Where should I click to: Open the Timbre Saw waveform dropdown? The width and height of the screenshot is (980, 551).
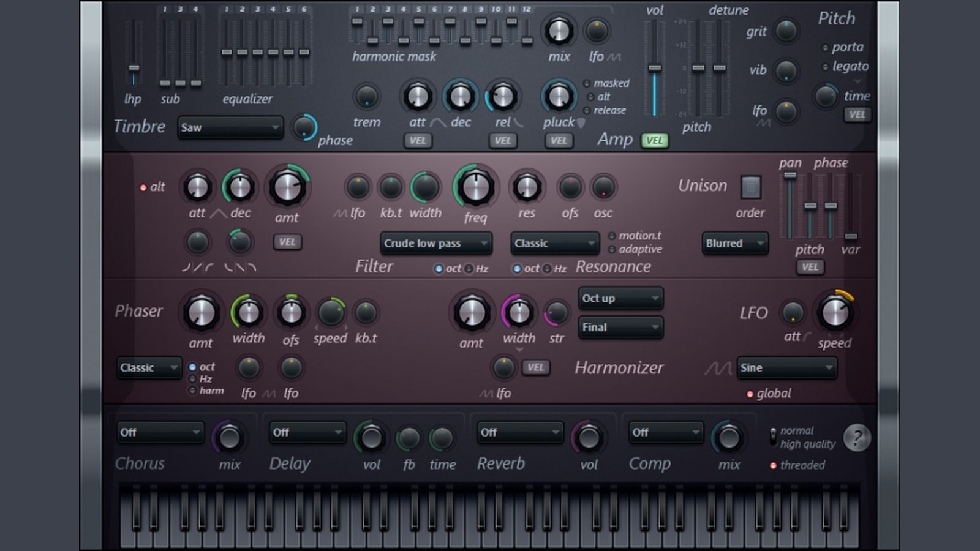point(230,127)
